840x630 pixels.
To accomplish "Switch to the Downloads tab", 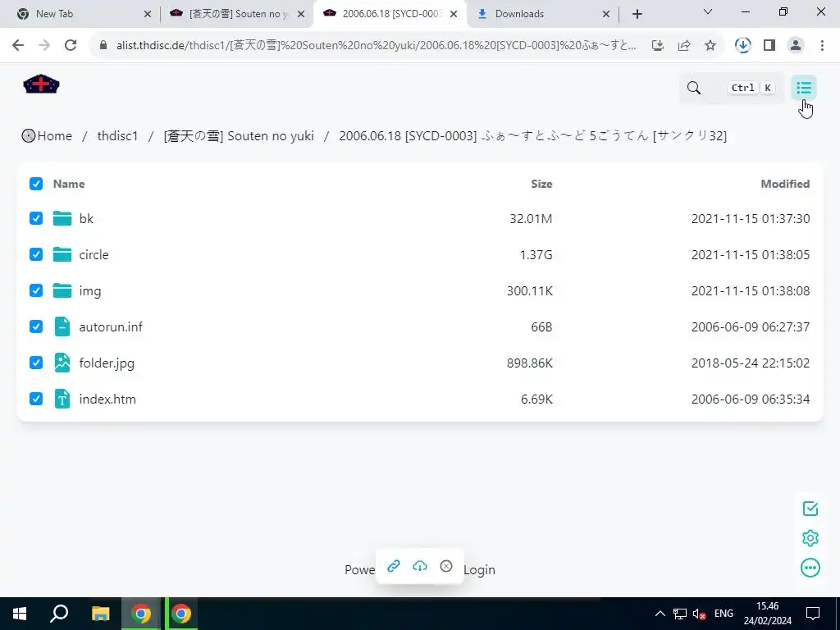I will [x=543, y=14].
